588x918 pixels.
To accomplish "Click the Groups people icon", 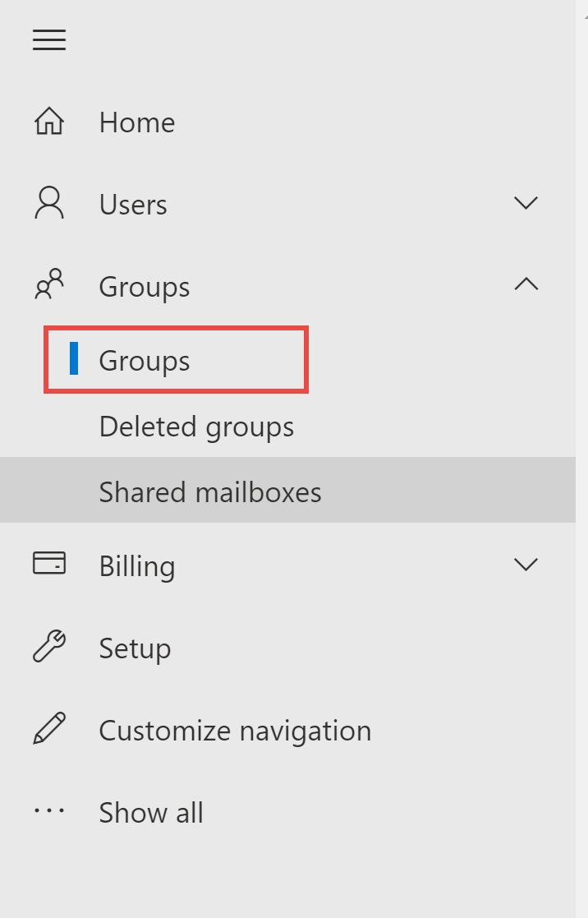I will [49, 284].
